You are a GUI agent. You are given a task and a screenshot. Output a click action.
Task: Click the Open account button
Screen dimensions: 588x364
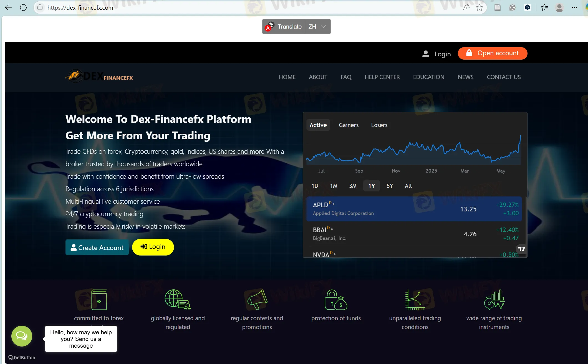point(493,53)
